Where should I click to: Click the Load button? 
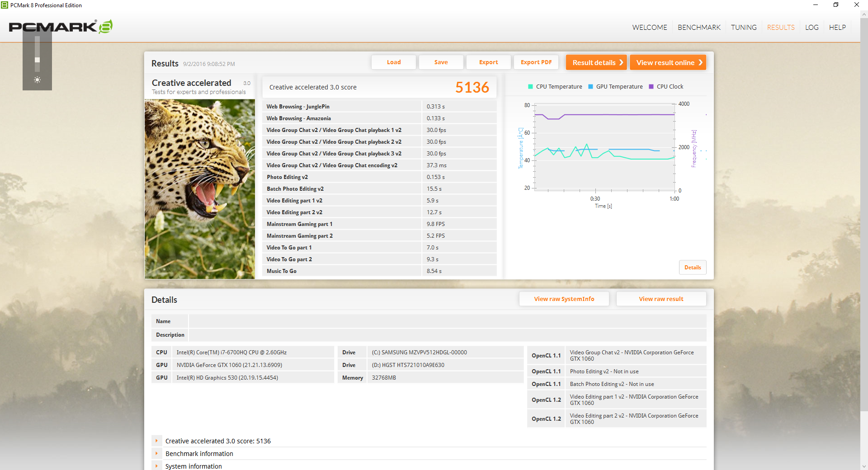(x=394, y=62)
